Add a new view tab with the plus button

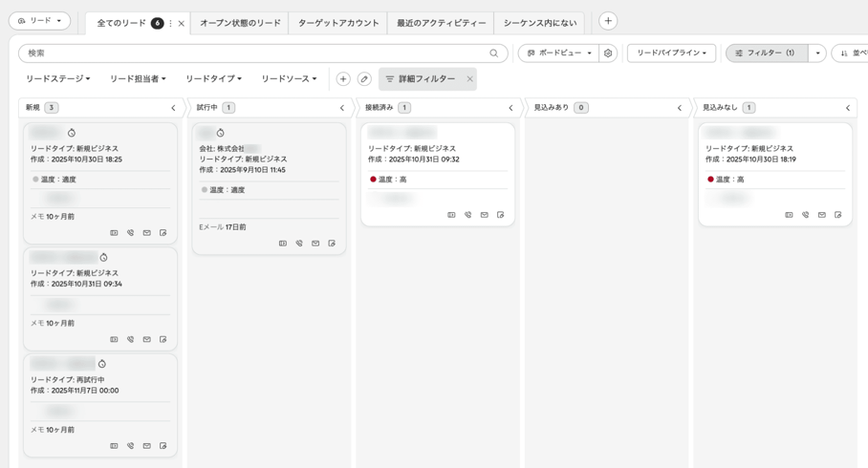608,21
